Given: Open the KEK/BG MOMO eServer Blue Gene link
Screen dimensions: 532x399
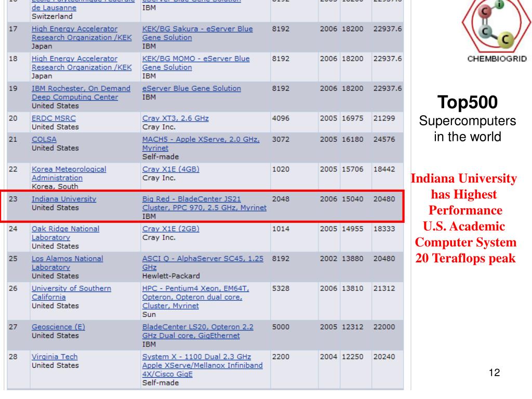Looking at the screenshot, I should [x=196, y=63].
